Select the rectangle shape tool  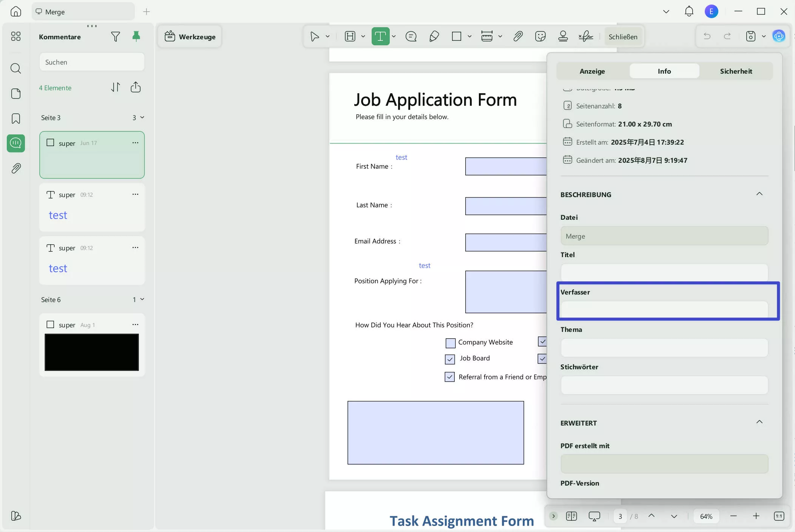pos(457,36)
